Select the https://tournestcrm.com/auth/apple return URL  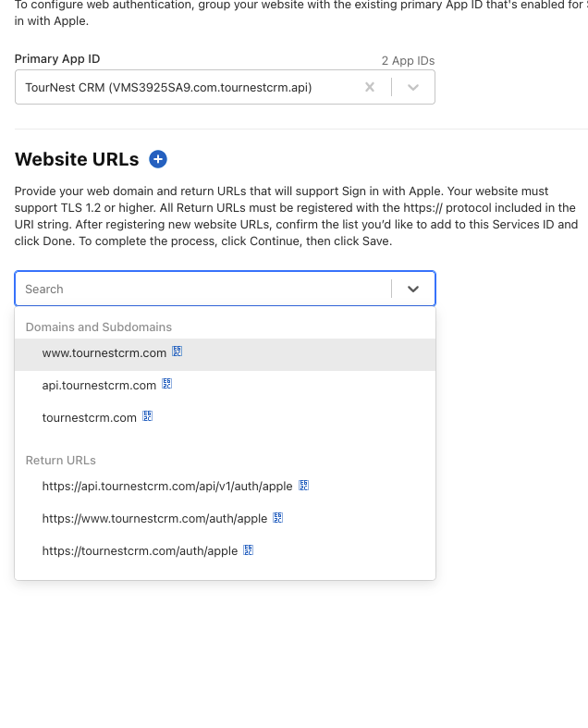point(140,551)
